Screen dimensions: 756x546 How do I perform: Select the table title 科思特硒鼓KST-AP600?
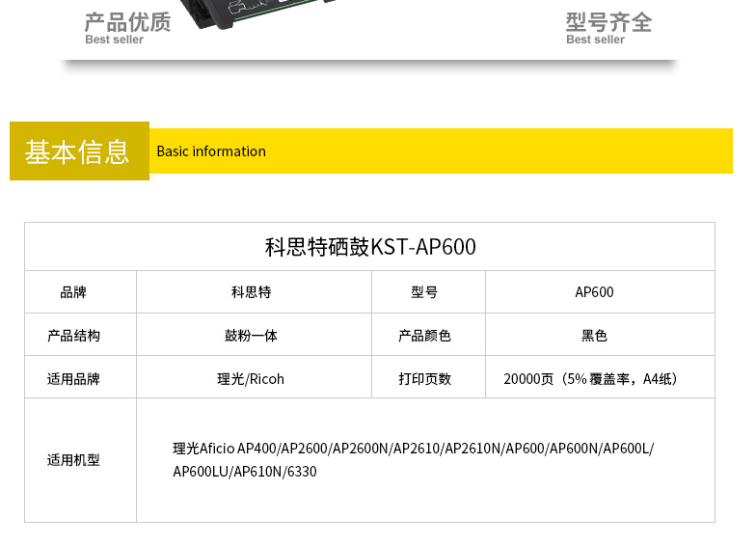coord(370,247)
